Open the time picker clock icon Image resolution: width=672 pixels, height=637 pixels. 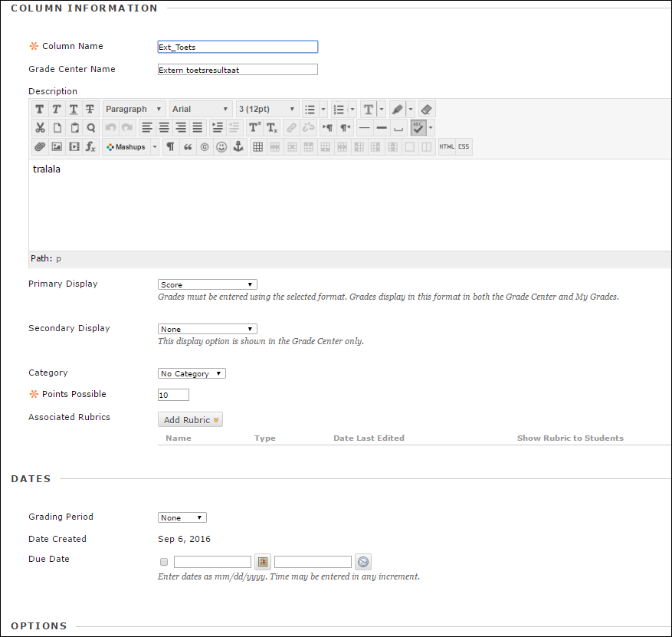tap(363, 562)
